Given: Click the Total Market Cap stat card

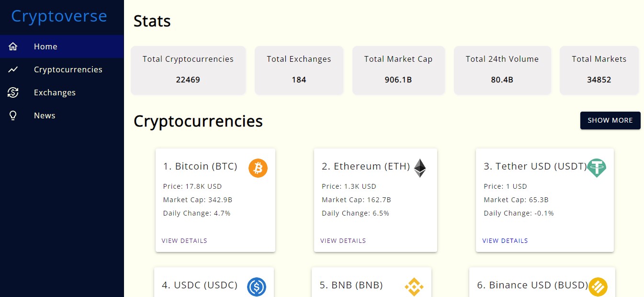Looking at the screenshot, I should 398,70.
